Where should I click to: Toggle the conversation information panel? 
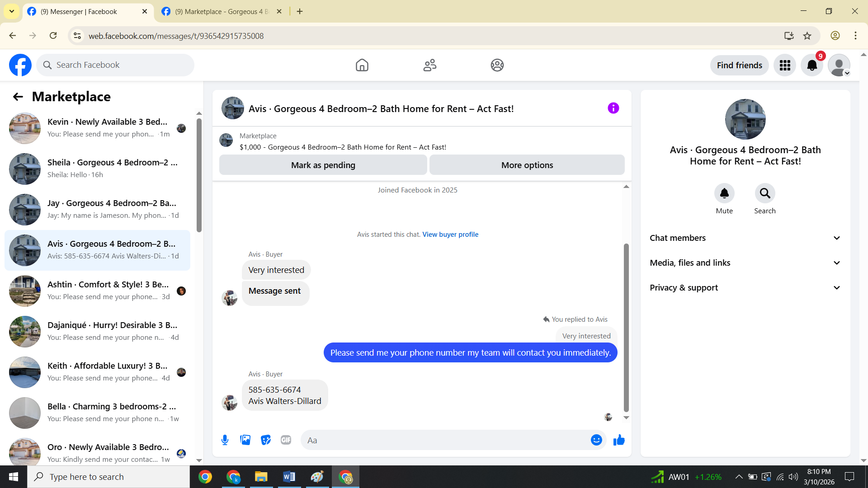(x=613, y=108)
